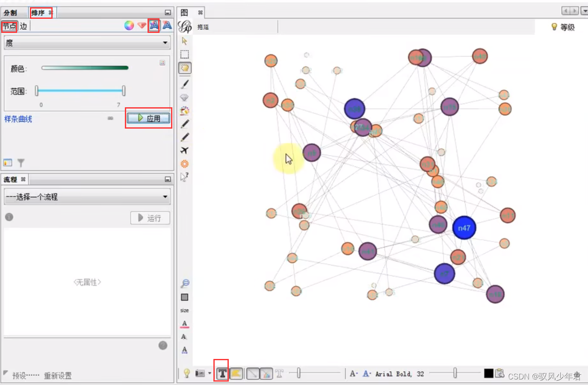Select the rectangle selection tool

point(184,54)
